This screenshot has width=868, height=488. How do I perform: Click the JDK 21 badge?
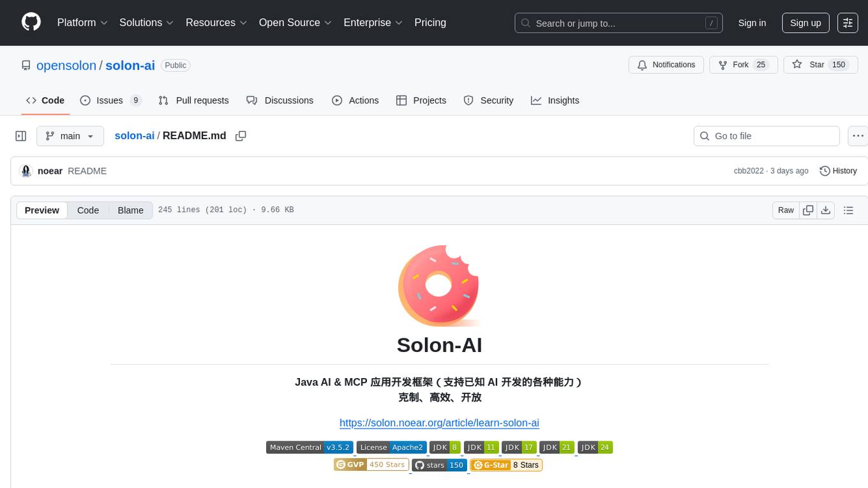click(x=557, y=447)
